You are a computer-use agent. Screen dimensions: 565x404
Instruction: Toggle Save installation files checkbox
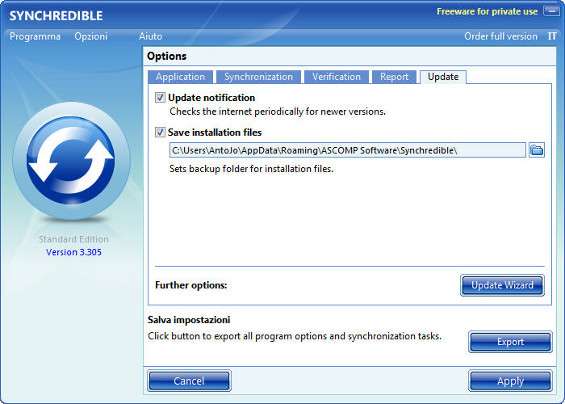click(x=160, y=133)
